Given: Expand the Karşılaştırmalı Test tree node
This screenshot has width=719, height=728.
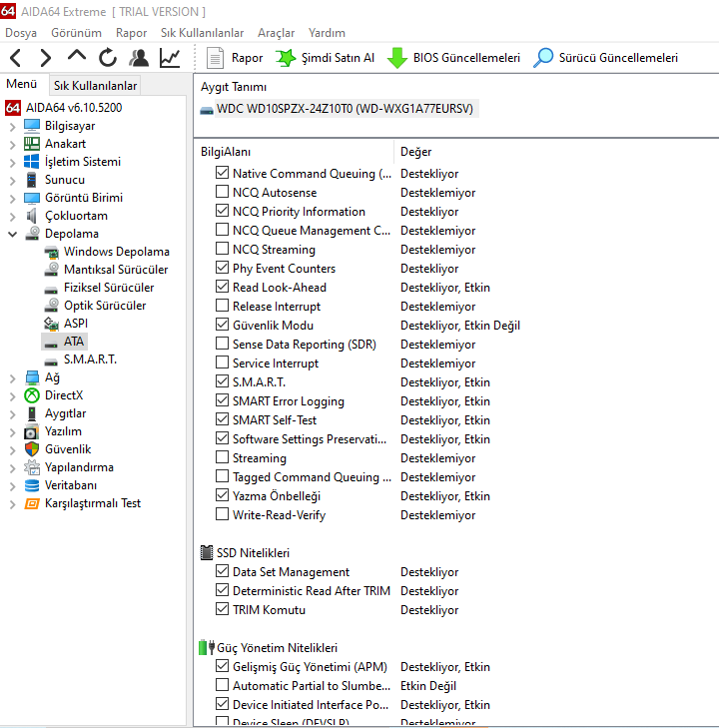Looking at the screenshot, I should [13, 504].
